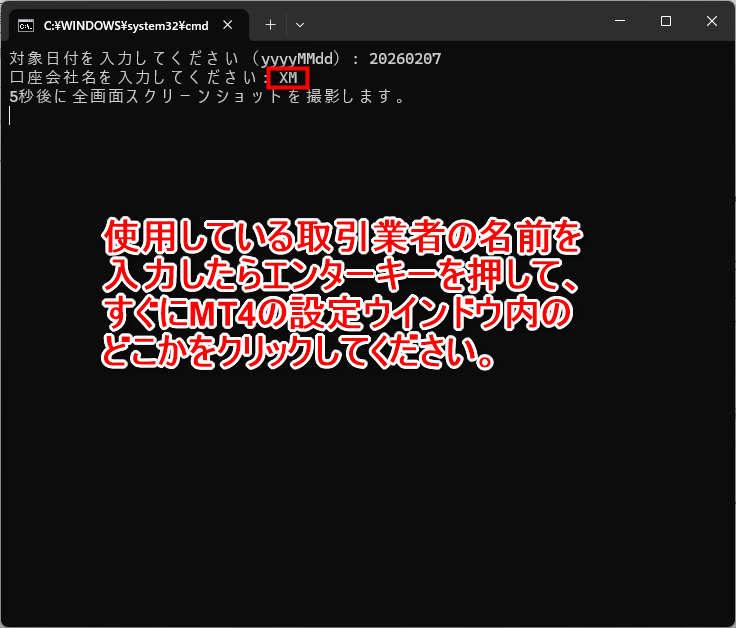Click the entered date 20260207
Viewport: 736px width, 628px height.
[405, 59]
